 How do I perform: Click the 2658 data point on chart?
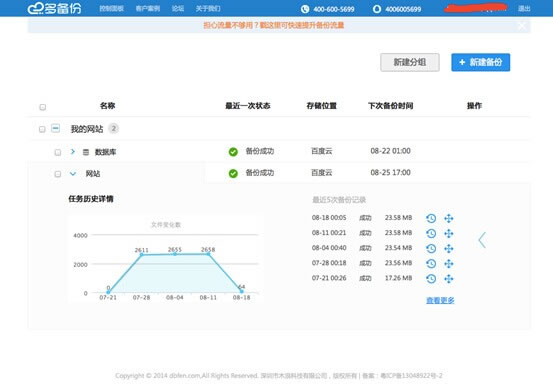click(208, 254)
